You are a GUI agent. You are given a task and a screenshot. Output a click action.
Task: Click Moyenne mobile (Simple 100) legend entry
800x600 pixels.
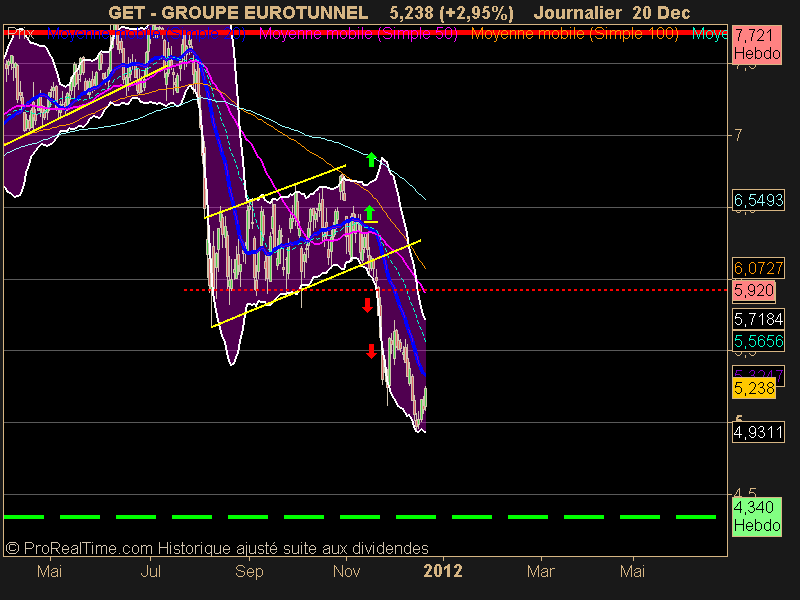point(574,34)
